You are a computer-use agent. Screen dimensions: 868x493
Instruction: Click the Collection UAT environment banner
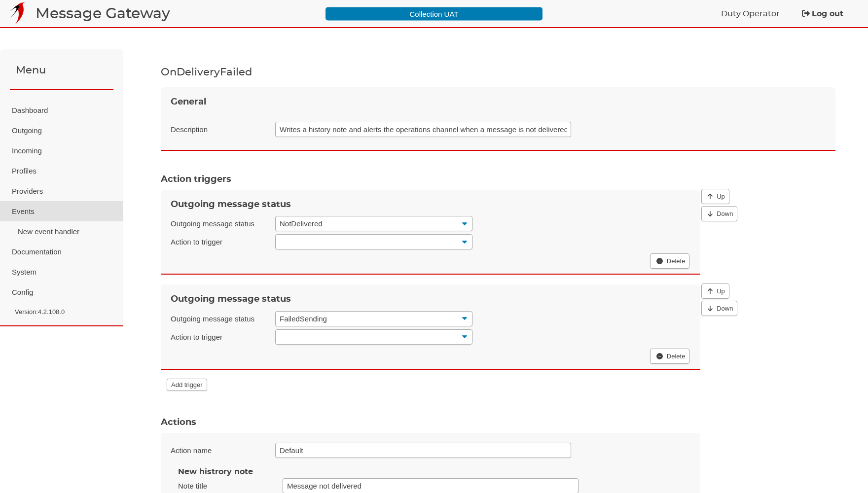pyautogui.click(x=434, y=14)
